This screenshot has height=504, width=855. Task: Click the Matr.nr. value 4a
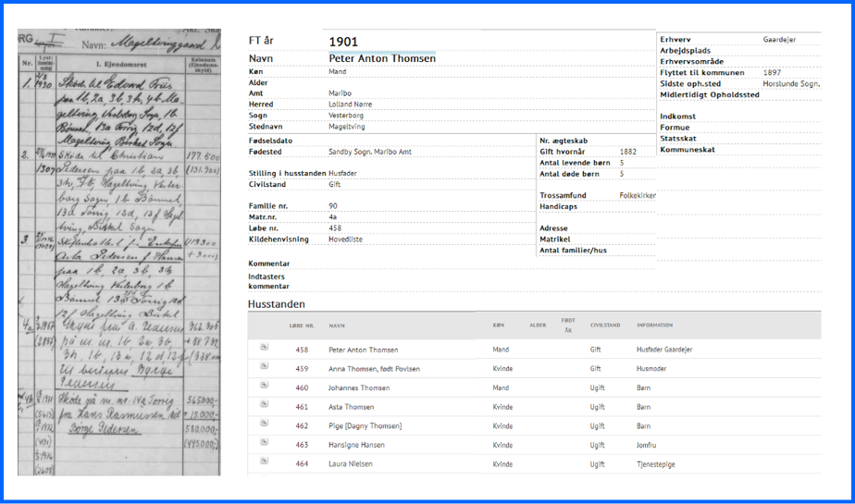[332, 217]
